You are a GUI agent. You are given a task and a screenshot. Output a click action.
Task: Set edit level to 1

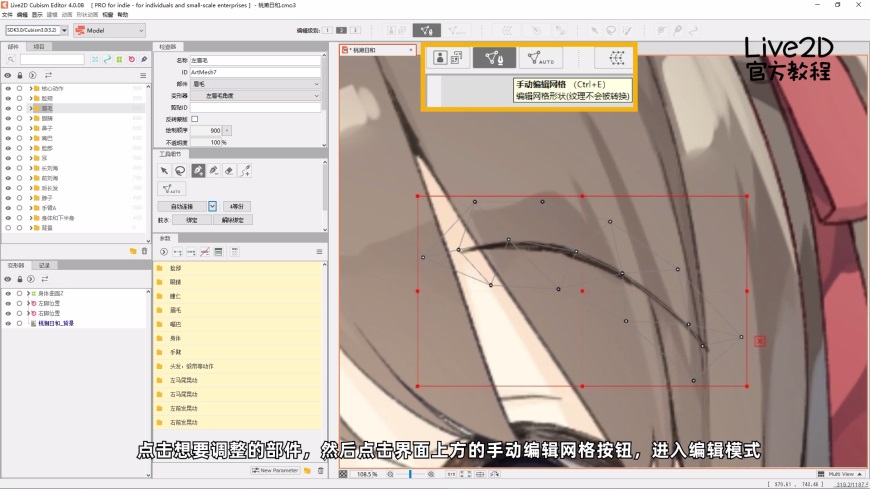coord(327,31)
